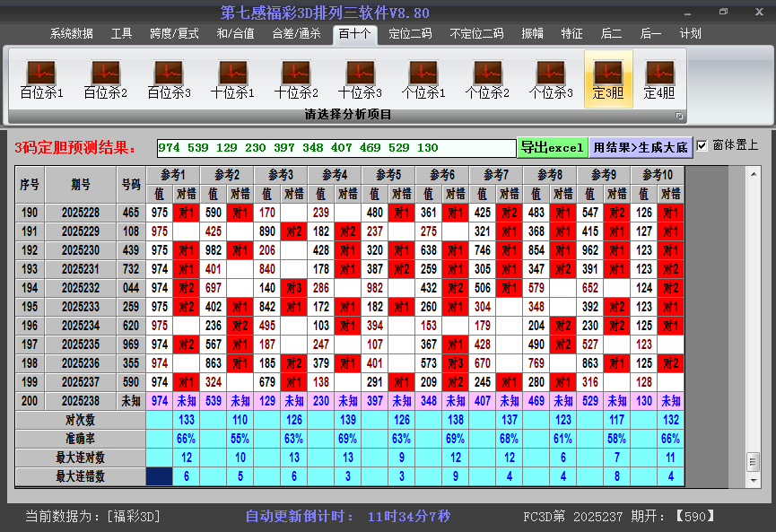
Task: Click the 个位杀3 analysis icon
Action: 551,79
